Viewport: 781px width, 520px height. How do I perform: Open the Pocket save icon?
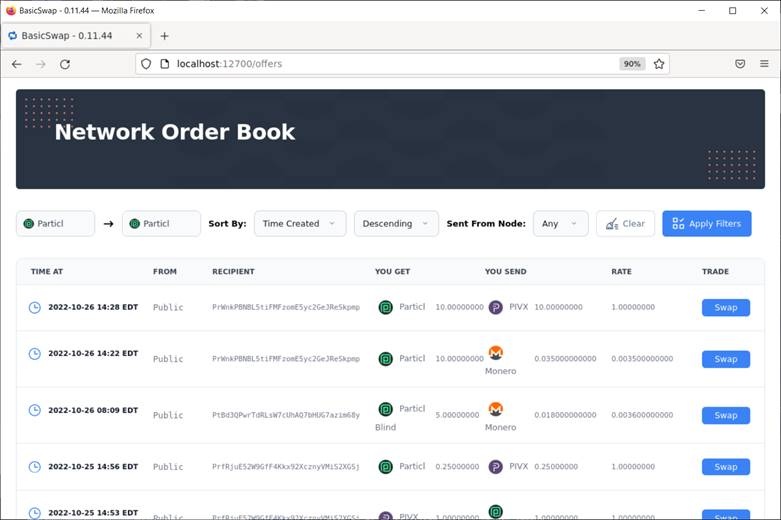point(740,64)
